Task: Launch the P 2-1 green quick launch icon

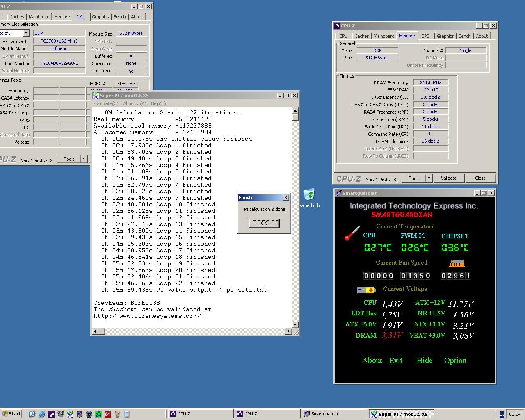Action: pos(98,414)
